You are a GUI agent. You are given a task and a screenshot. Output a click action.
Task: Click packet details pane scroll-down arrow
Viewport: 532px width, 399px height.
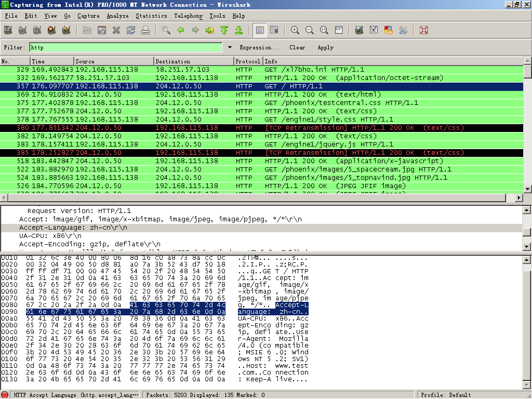pyautogui.click(x=527, y=247)
